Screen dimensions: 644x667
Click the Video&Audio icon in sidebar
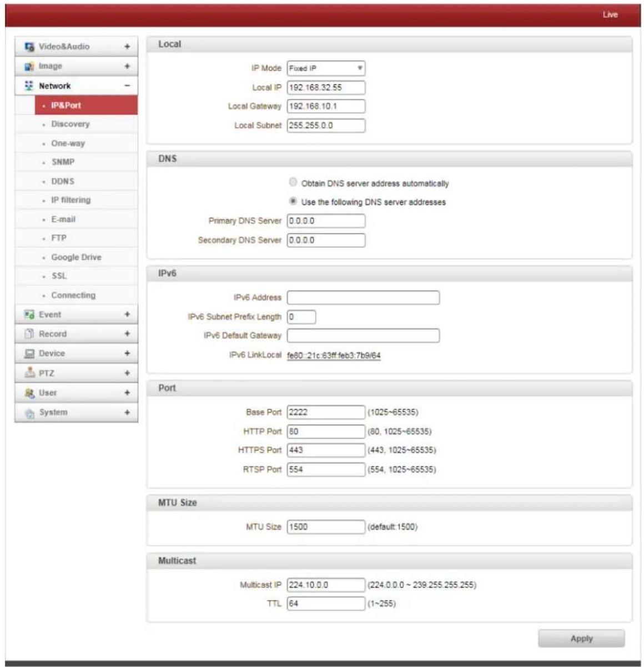29,47
